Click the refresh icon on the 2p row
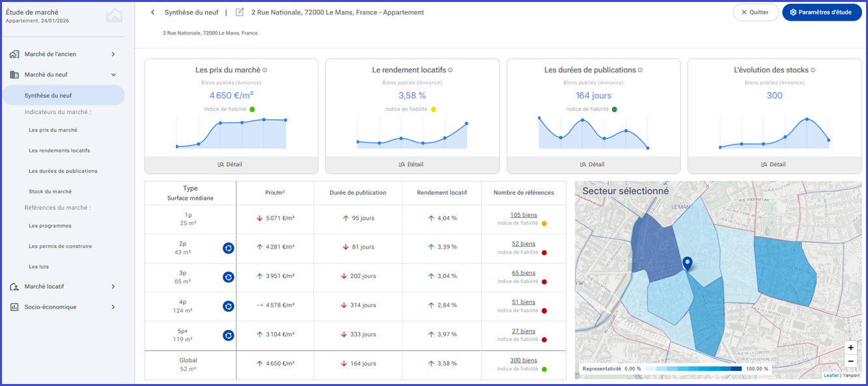Image resolution: width=868 pixels, height=386 pixels. coord(229,248)
